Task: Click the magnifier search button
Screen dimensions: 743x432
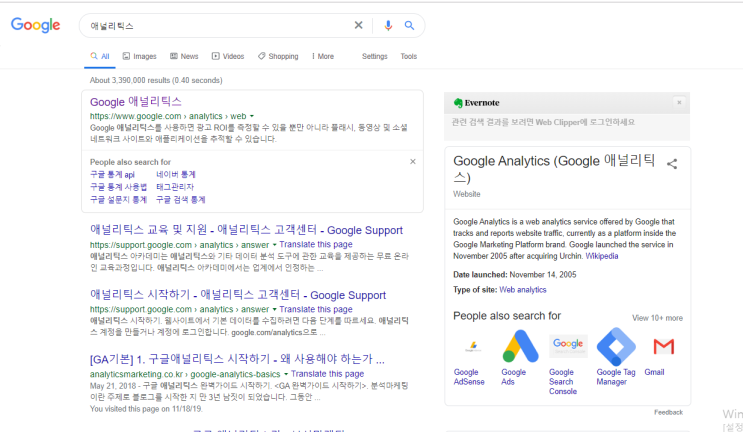Action: point(409,26)
